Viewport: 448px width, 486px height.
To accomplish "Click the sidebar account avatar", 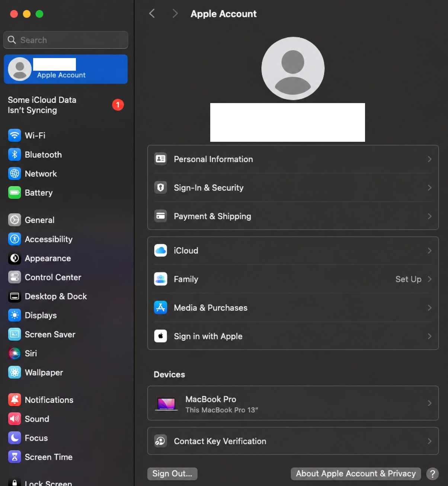I will tap(20, 69).
